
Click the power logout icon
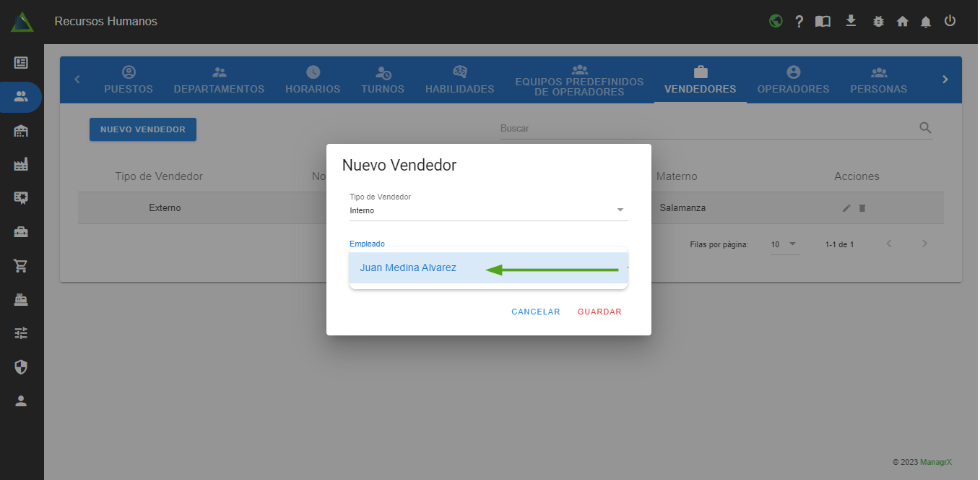950,21
